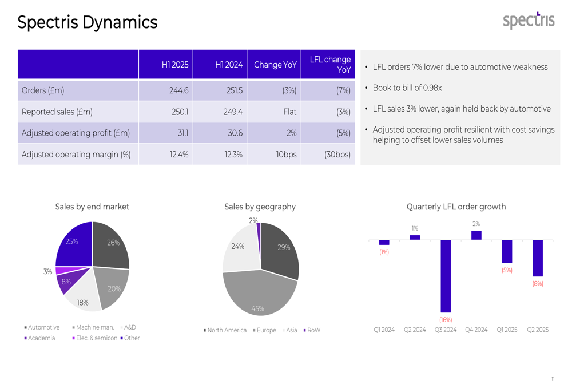Select the Europe legend color marker
The width and height of the screenshot is (572, 392).
click(x=255, y=330)
